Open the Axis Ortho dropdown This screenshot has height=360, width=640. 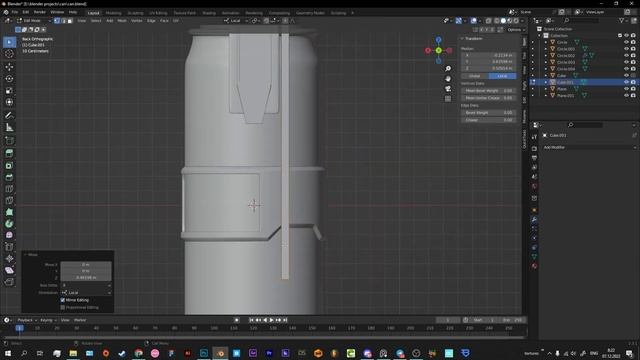point(86,285)
